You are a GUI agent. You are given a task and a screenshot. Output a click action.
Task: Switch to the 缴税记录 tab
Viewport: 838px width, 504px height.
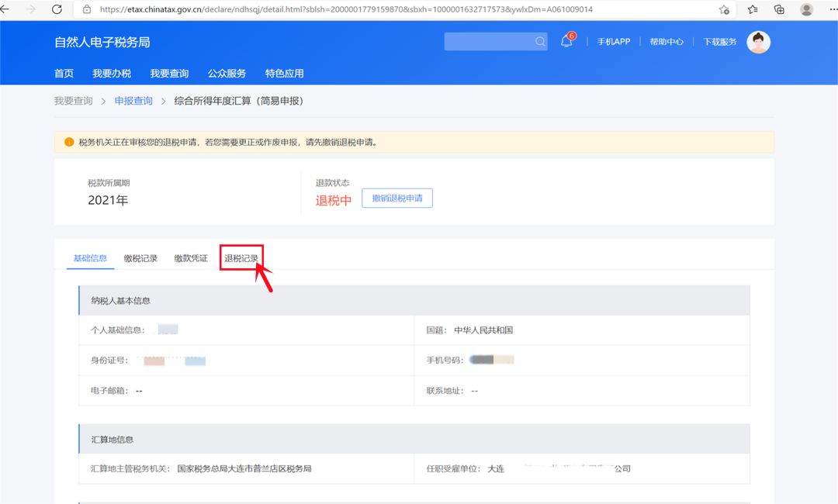[140, 257]
